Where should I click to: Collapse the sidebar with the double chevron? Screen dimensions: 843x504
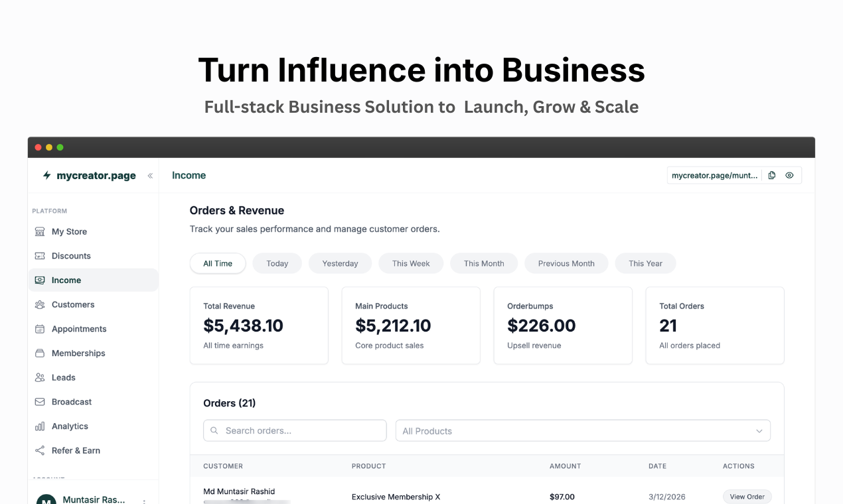[150, 176]
